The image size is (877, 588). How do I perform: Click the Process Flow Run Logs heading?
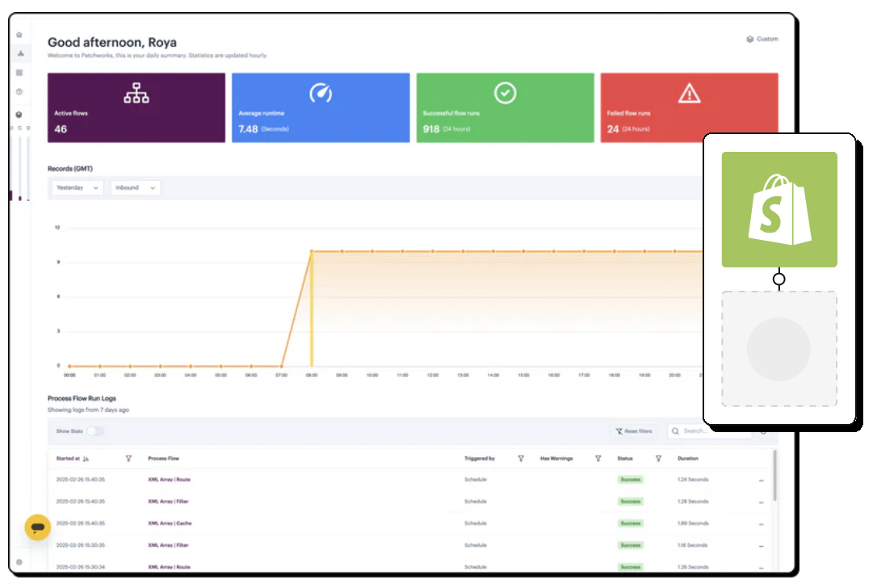pos(82,398)
